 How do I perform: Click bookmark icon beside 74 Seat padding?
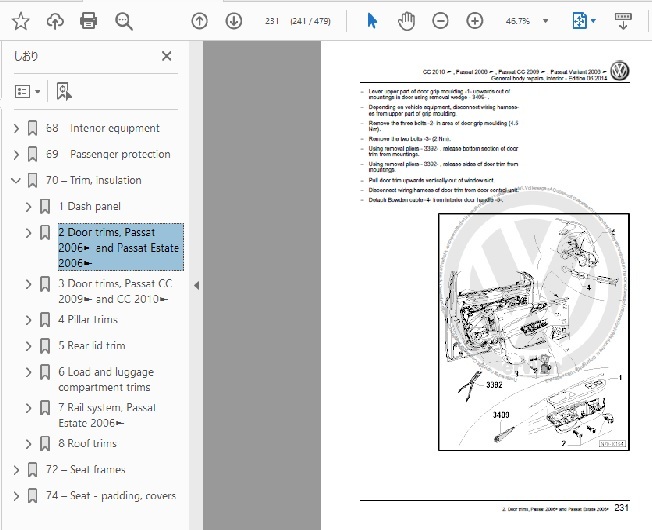click(x=32, y=496)
